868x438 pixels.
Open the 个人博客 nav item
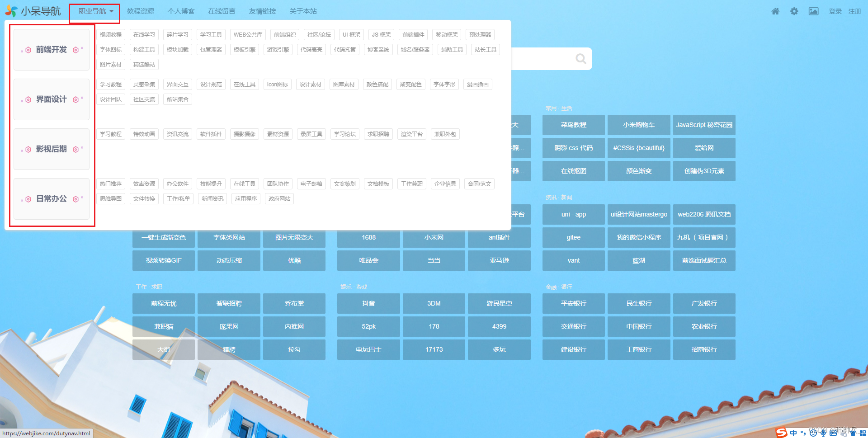click(181, 11)
